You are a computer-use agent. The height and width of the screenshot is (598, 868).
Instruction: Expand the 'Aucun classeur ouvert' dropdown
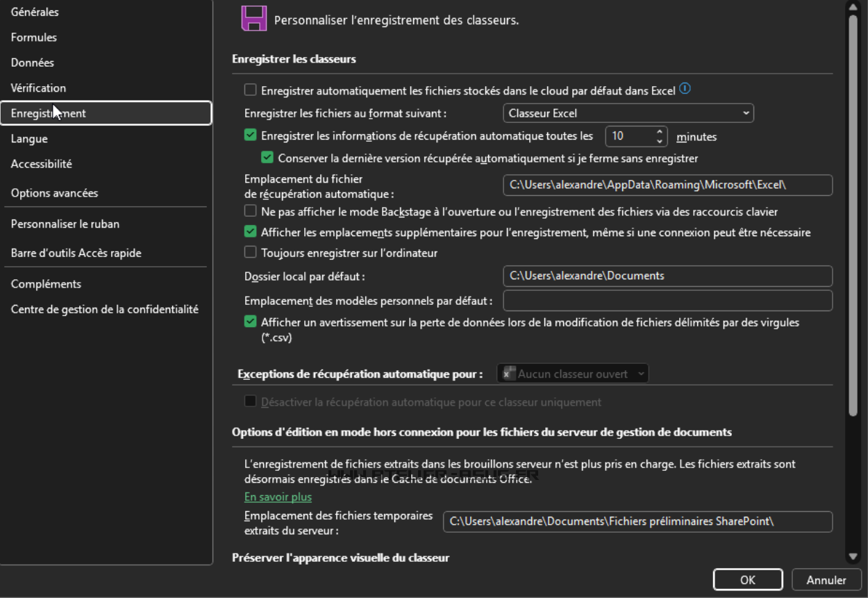(x=572, y=374)
